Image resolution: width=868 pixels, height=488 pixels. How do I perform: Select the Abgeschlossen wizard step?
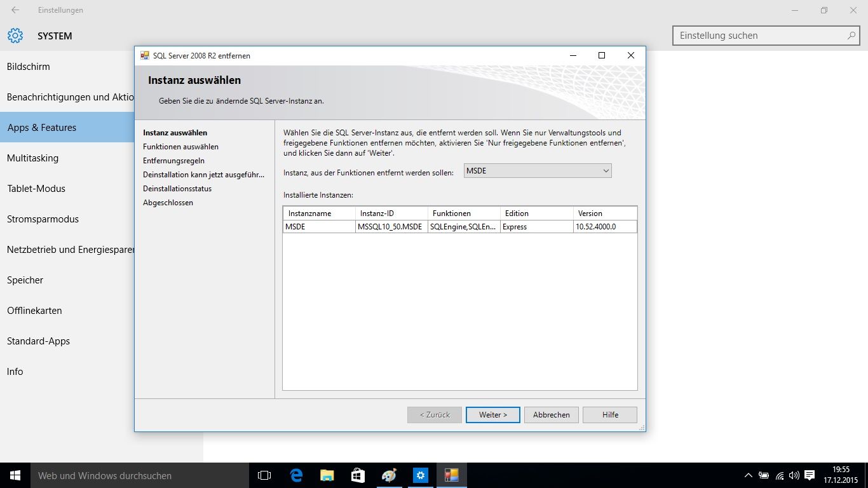click(x=168, y=203)
